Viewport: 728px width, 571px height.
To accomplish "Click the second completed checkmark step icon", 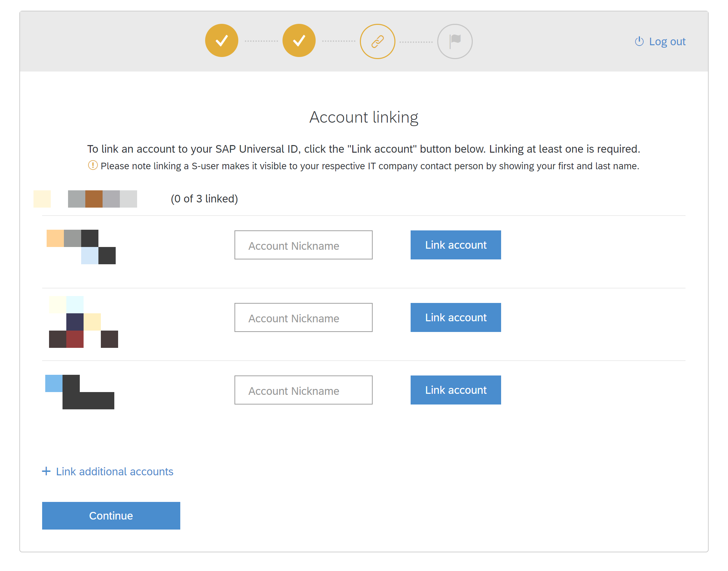I will click(x=299, y=41).
